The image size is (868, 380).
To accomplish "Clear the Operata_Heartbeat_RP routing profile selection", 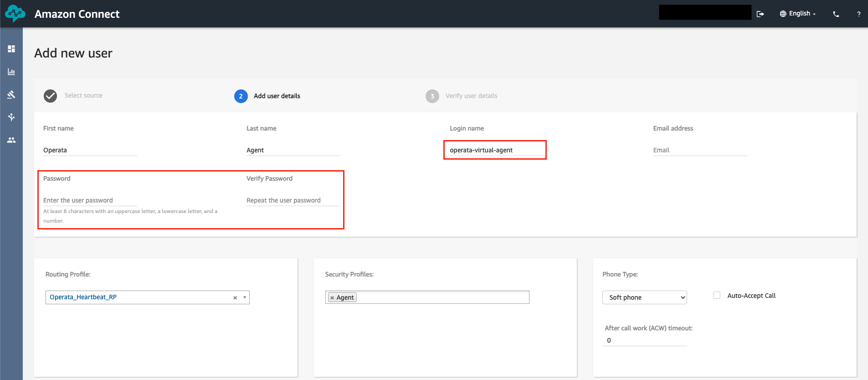I will click(235, 298).
